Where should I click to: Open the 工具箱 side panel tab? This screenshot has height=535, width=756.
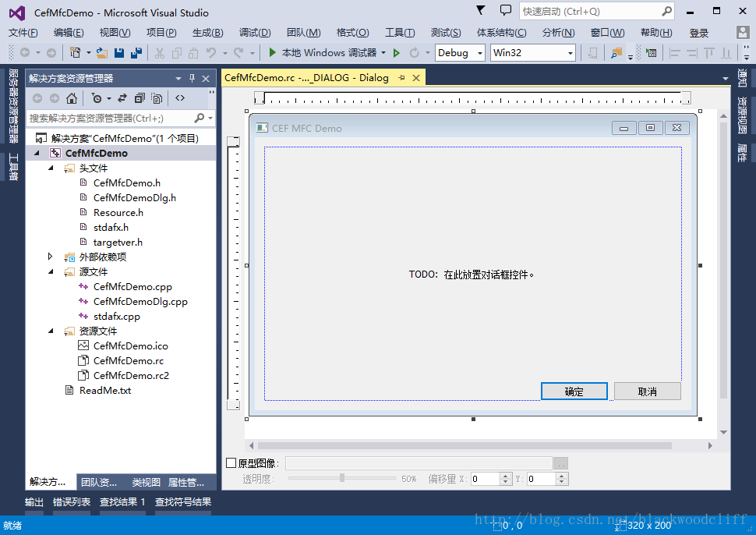[13, 166]
